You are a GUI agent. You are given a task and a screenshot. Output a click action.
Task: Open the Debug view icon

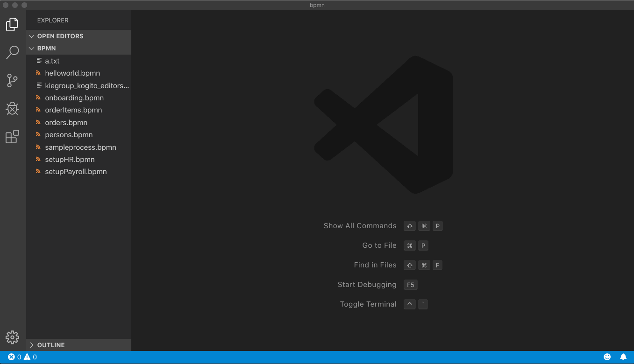pos(13,109)
